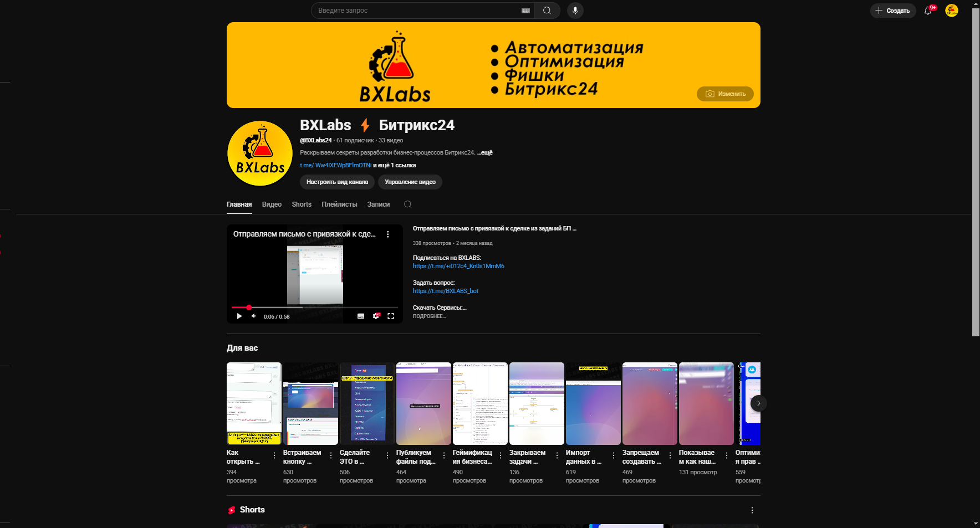Play the featured video

(239, 316)
